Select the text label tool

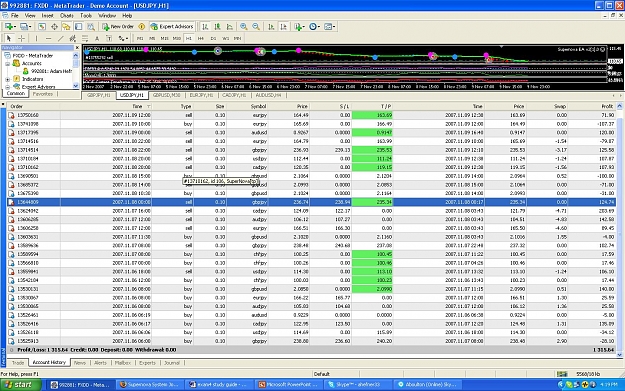coord(109,38)
